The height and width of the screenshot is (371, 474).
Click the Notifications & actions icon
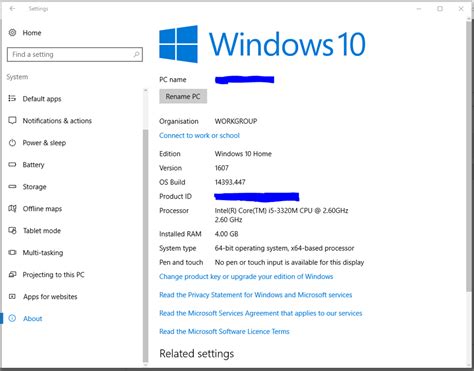(12, 120)
